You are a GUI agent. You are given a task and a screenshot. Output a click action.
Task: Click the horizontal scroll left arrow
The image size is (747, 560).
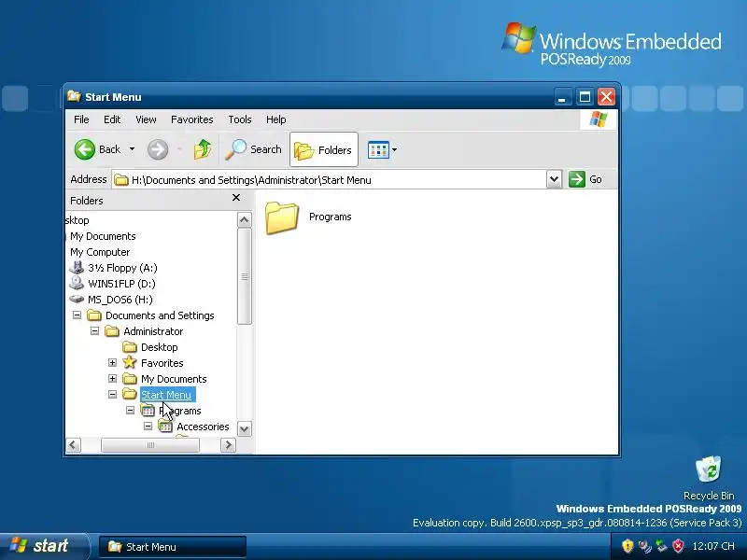[x=73, y=445]
